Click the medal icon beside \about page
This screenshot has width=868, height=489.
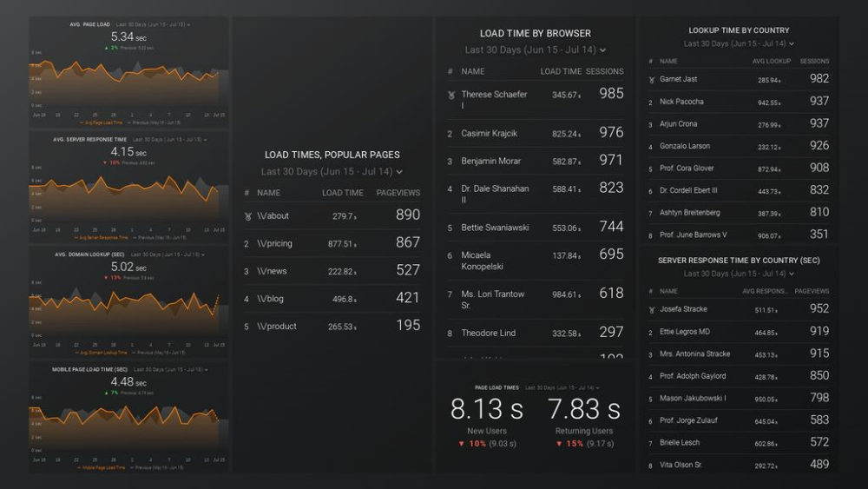(247, 216)
